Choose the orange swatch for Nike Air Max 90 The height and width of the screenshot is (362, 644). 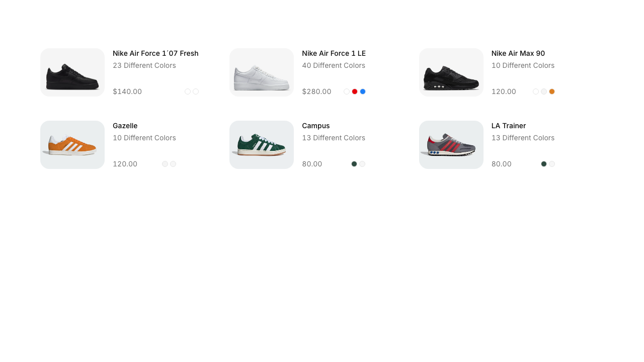tap(552, 92)
